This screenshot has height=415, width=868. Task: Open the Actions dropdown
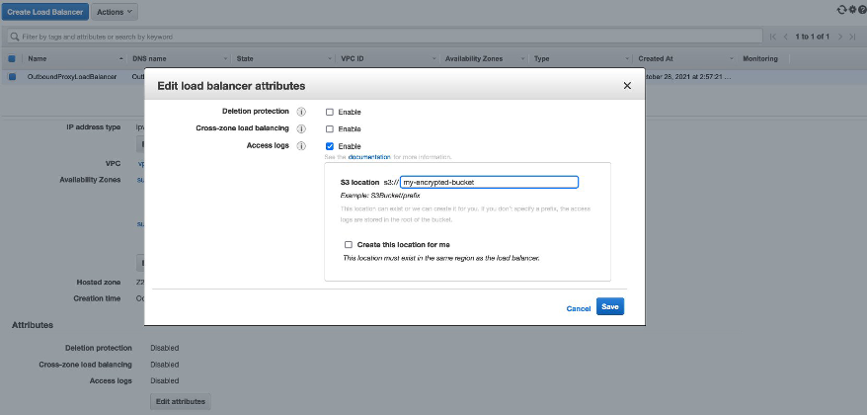click(114, 12)
